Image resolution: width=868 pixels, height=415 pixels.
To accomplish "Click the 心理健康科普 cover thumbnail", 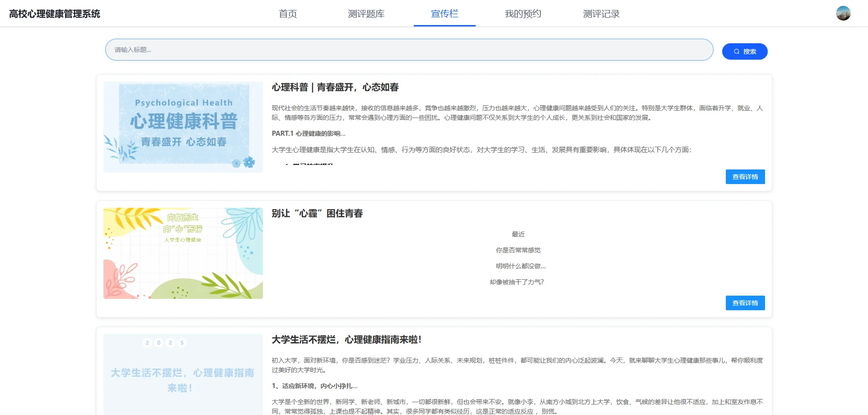I will pyautogui.click(x=183, y=127).
